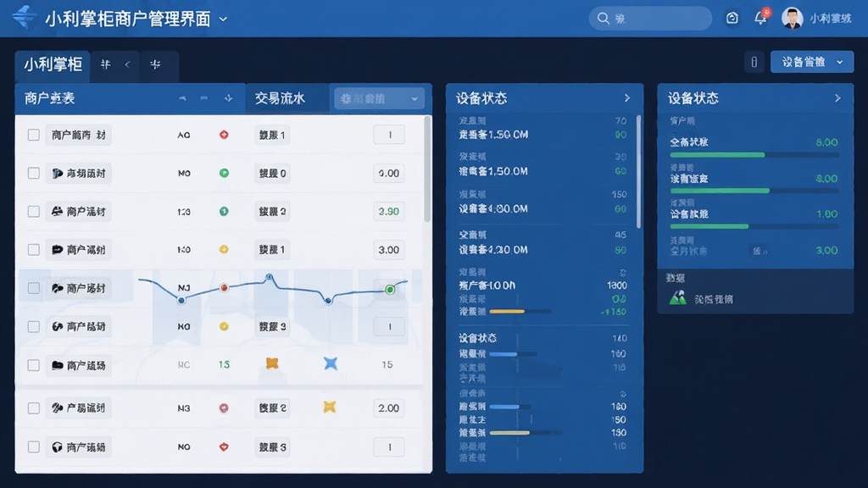Image resolution: width=868 pixels, height=488 pixels.
Task: Click the orange star icon in the RC row
Action: click(272, 363)
